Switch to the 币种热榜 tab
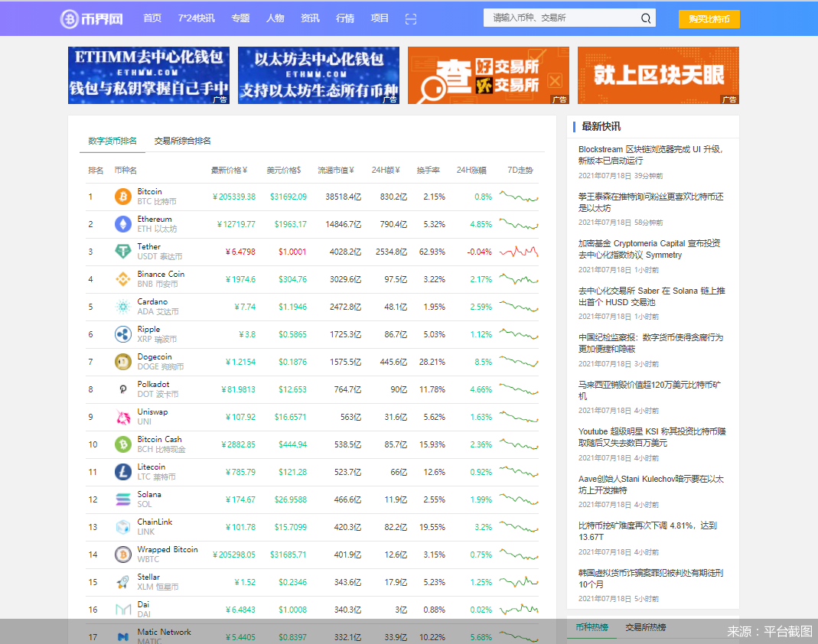The image size is (818, 644). 592,627
